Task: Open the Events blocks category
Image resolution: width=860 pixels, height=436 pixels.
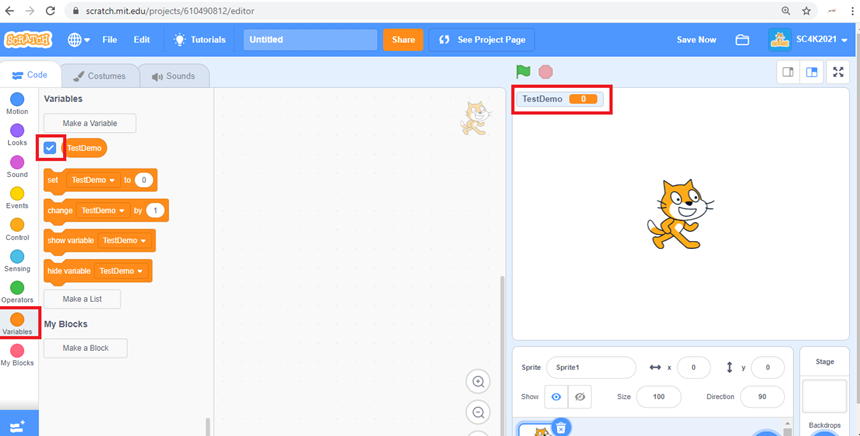Action: (17, 198)
